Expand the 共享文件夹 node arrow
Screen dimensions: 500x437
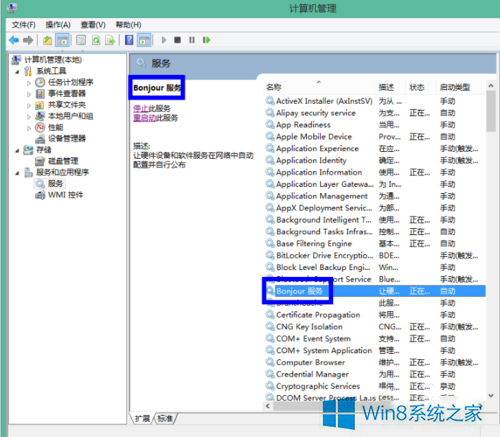point(29,106)
